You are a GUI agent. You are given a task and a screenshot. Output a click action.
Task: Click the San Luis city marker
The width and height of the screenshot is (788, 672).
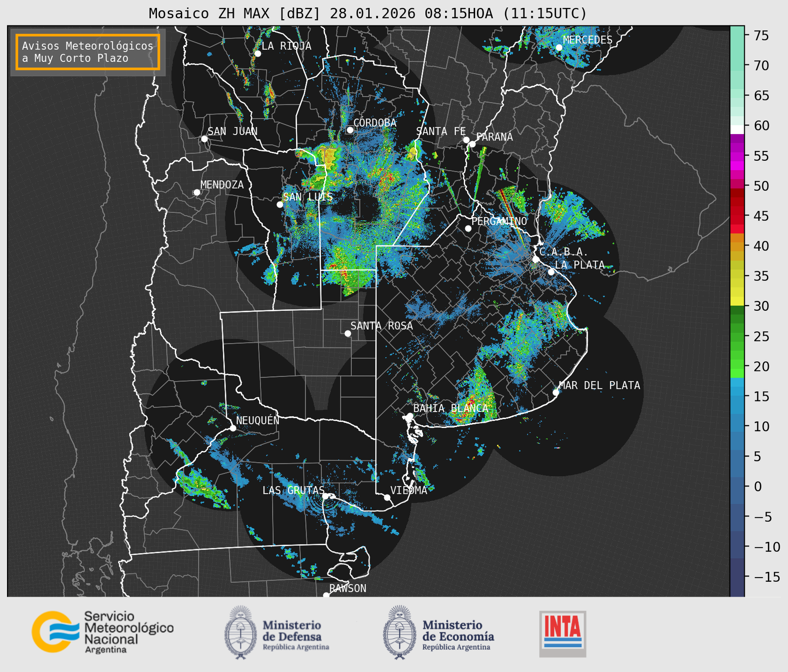point(280,205)
